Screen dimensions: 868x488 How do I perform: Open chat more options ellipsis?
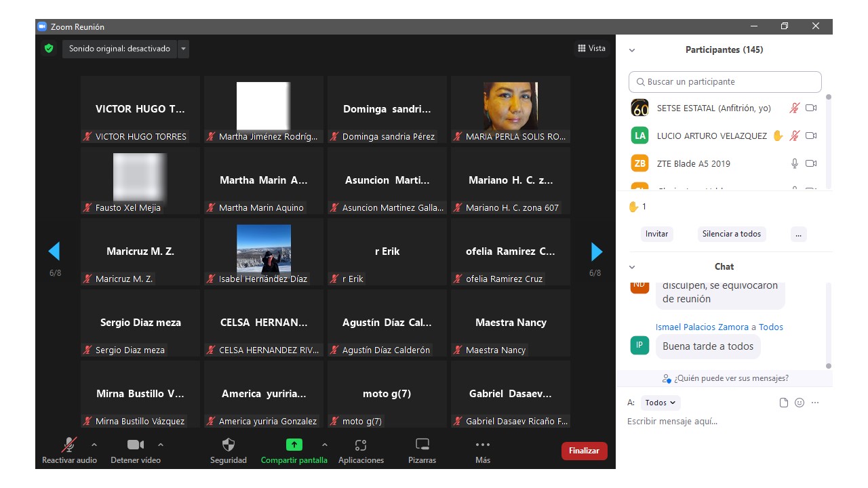tap(815, 403)
